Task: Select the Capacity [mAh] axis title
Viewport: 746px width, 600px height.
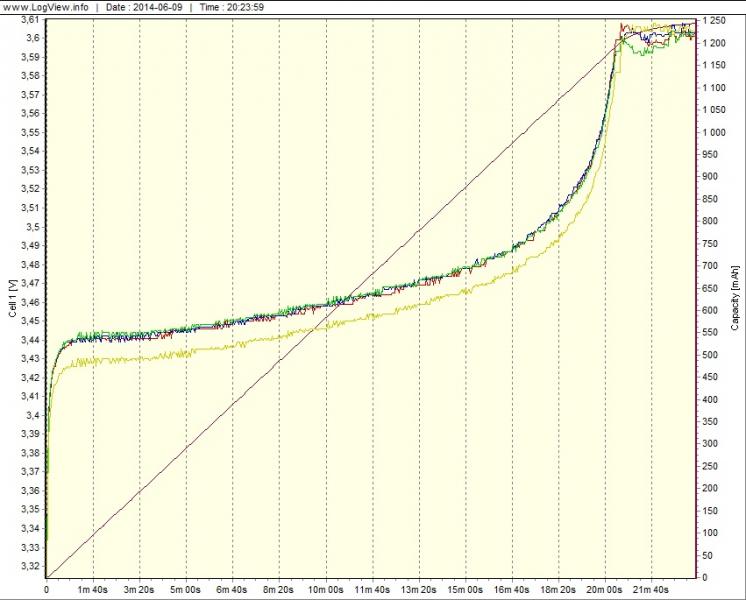Action: point(735,298)
